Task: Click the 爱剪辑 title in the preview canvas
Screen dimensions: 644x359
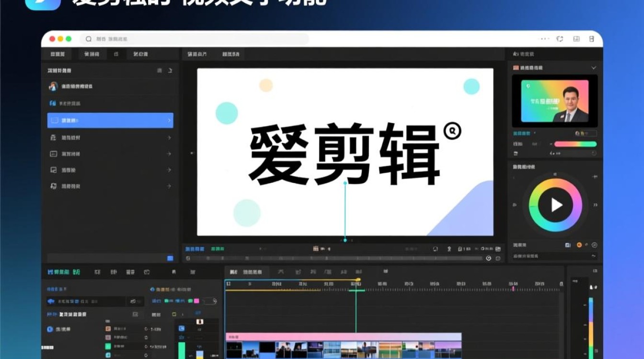Action: (x=345, y=154)
